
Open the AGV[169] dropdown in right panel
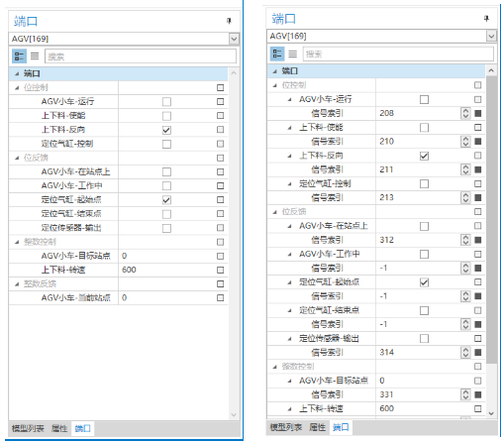491,36
